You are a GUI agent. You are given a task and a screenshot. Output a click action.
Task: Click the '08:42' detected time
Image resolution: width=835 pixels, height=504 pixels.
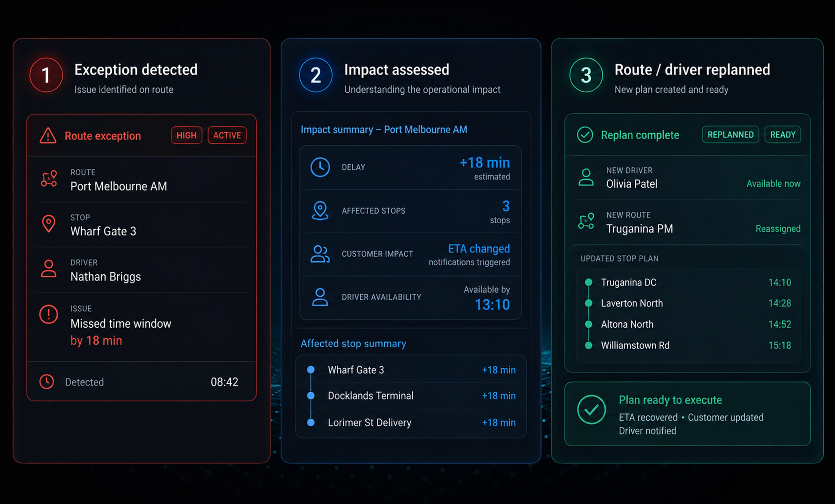(224, 382)
